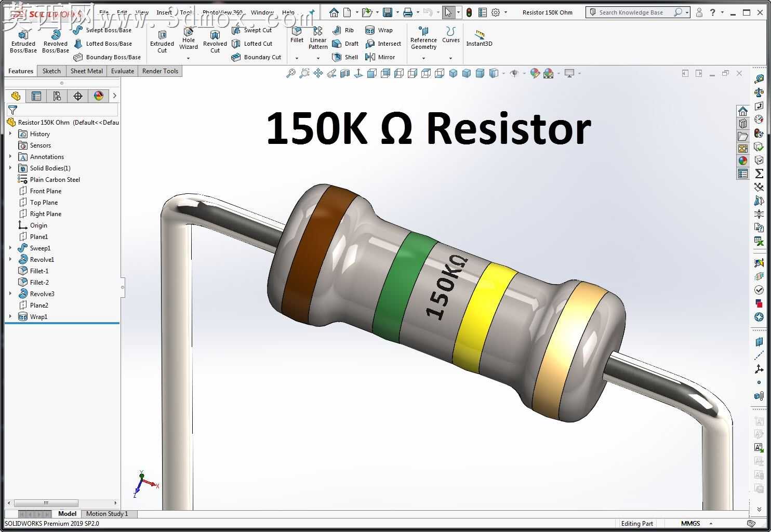Open the DisplayManager tab icon
The image size is (771, 532).
point(99,96)
